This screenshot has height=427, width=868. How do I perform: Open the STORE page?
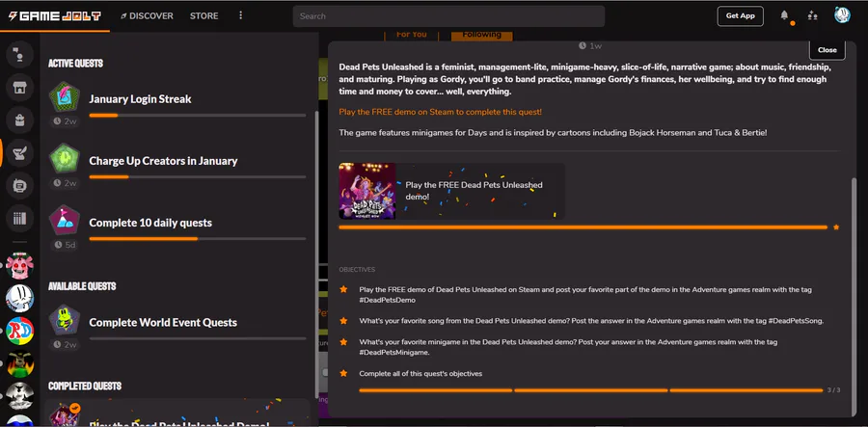tap(203, 16)
